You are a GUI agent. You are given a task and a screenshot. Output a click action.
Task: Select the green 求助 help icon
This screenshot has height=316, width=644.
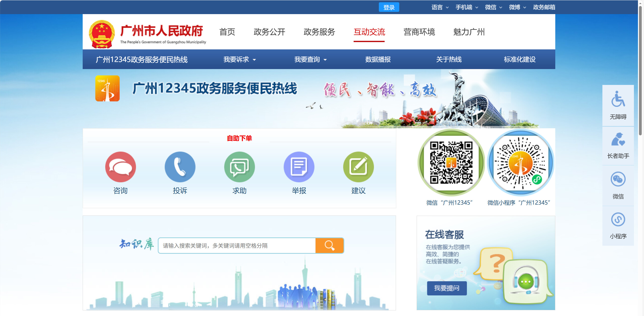[239, 167]
